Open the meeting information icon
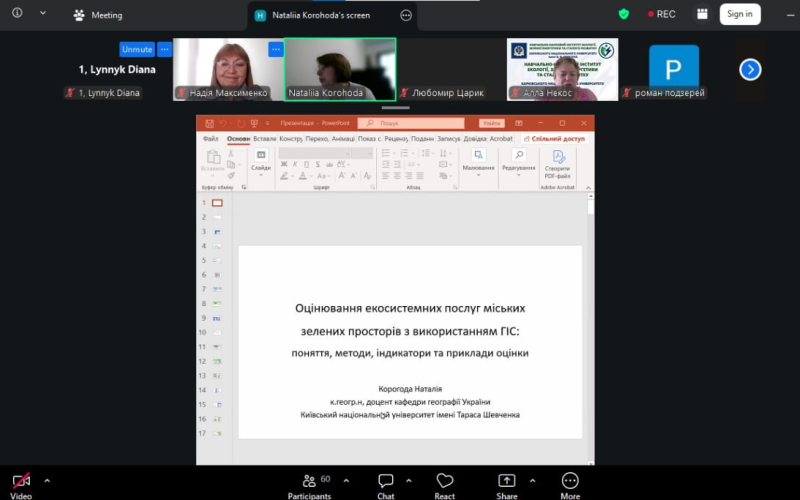Image resolution: width=800 pixels, height=500 pixels. [17, 13]
